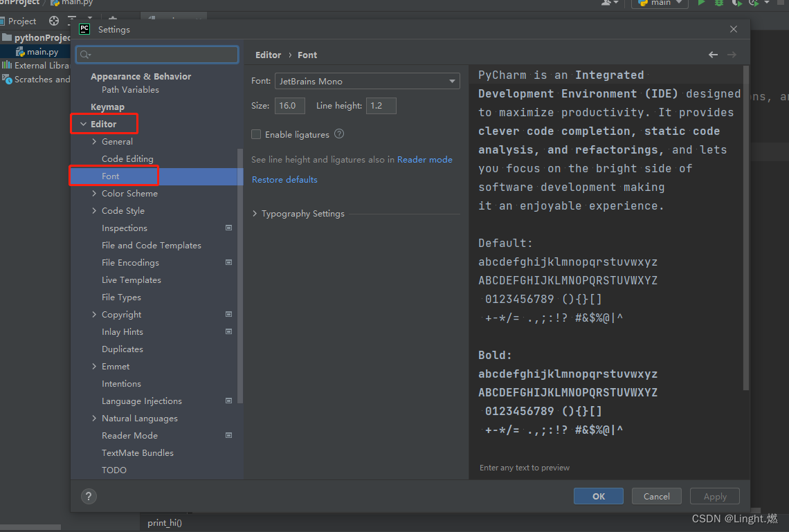Open the Reader mode link

tap(425, 159)
